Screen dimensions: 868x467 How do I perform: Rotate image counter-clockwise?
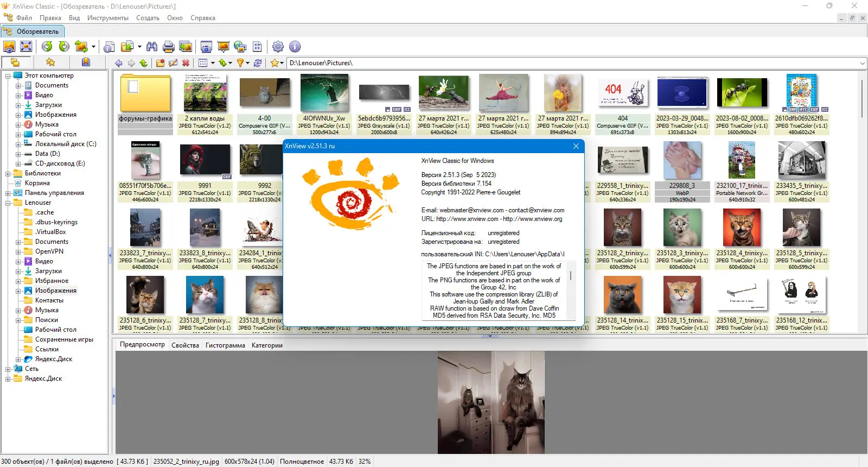tap(47, 47)
